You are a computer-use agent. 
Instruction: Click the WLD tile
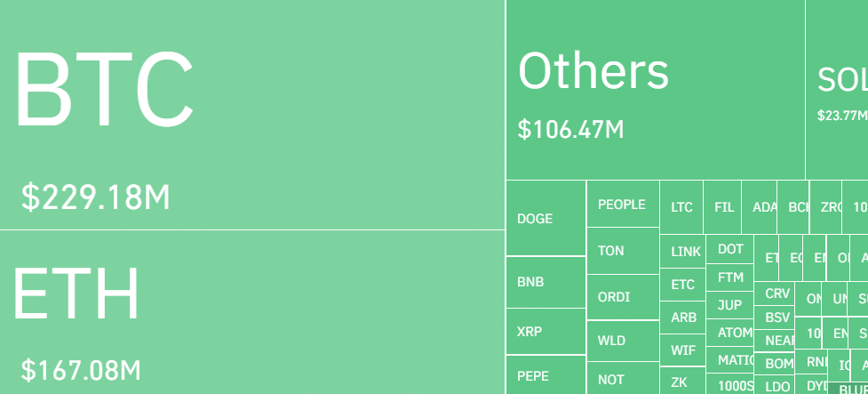pyautogui.click(x=623, y=341)
